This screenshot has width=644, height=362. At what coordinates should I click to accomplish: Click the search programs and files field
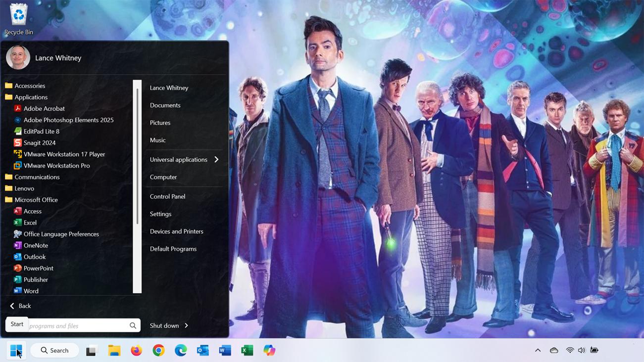click(x=73, y=325)
